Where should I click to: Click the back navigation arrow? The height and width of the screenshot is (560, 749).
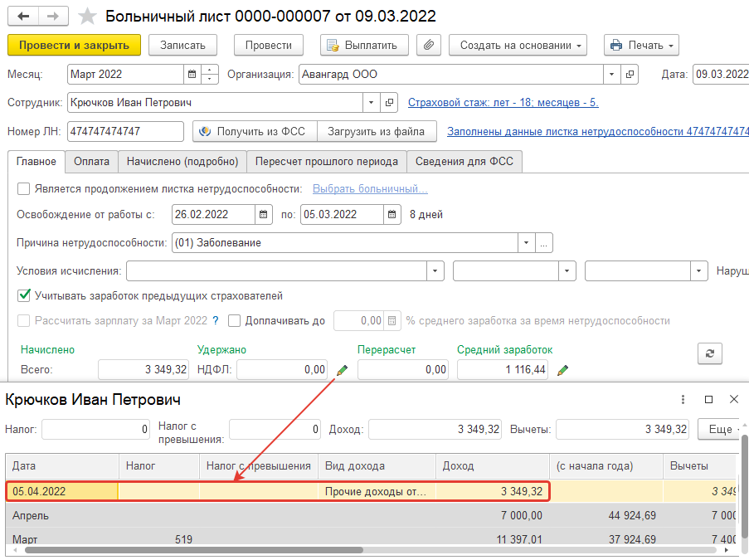22,17
